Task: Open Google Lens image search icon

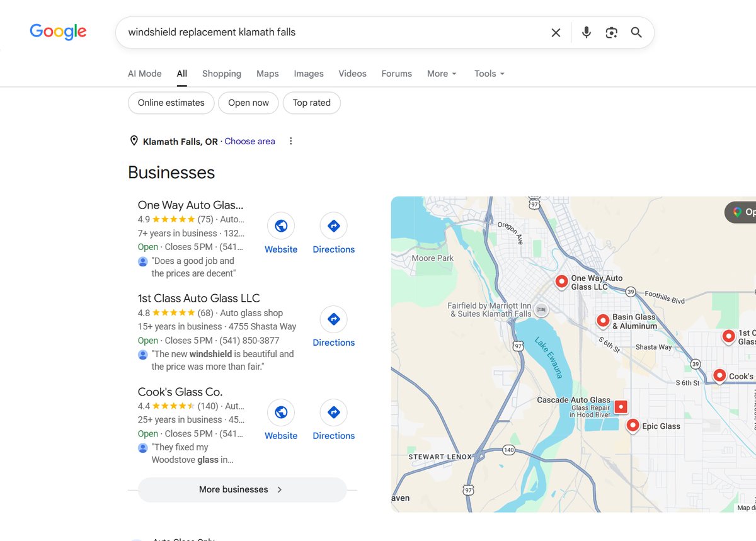Action: tap(611, 33)
